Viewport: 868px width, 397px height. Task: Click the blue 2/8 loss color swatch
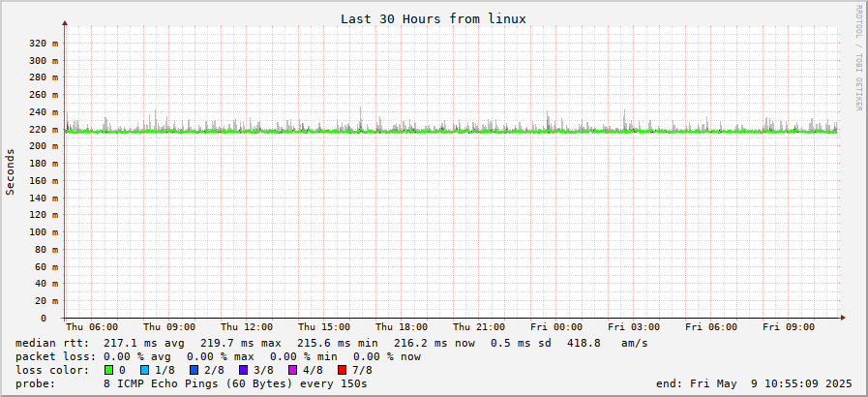pyautogui.click(x=195, y=370)
